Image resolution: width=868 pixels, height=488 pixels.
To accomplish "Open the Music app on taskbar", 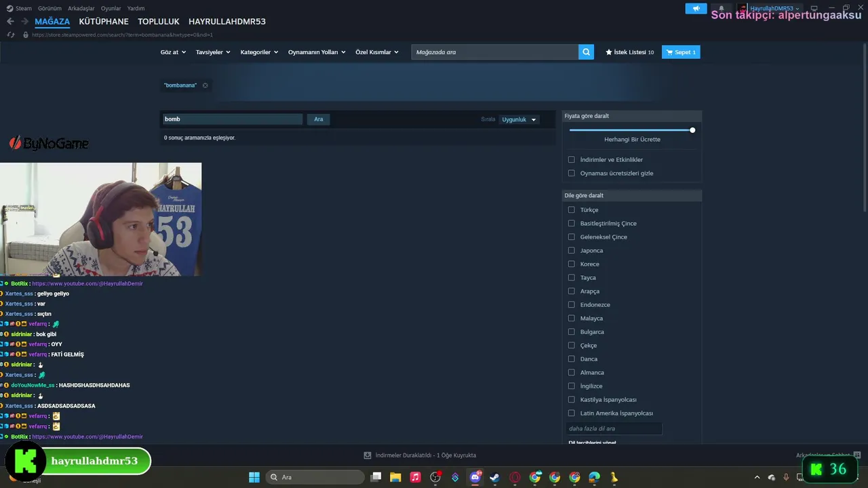I will (x=415, y=477).
